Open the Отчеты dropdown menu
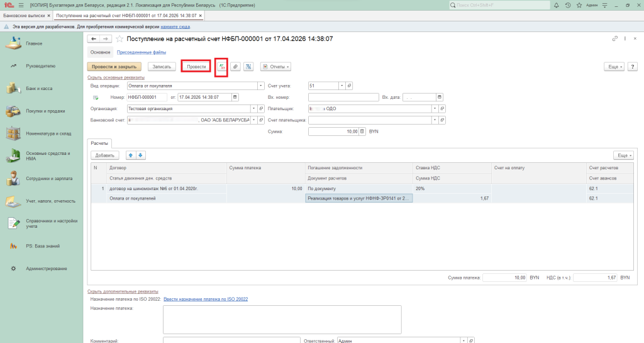The image size is (644, 343). tap(275, 66)
